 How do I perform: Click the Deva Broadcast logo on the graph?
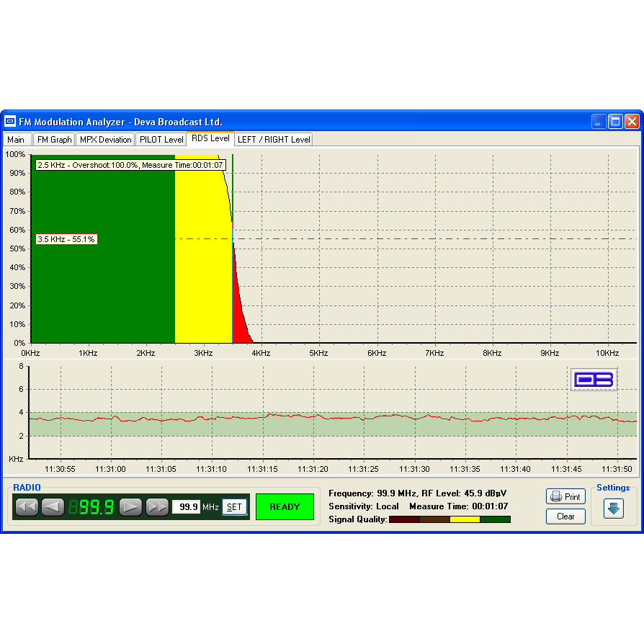594,380
